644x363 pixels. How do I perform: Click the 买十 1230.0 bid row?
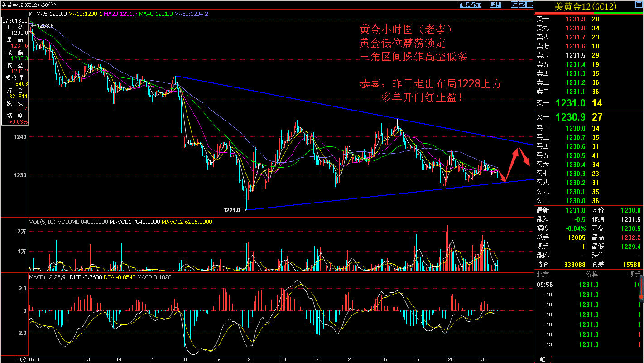click(x=589, y=201)
